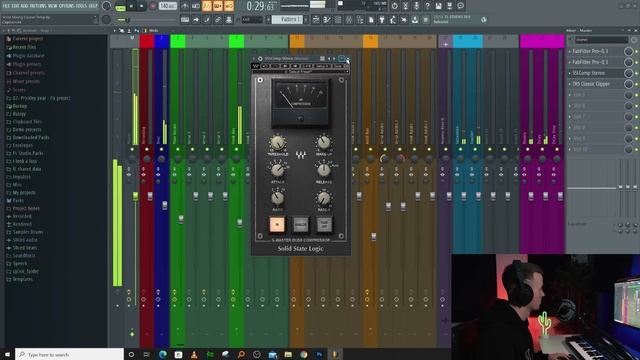Open the FILE menu
The height and width of the screenshot is (360, 640).
pyautogui.click(x=6, y=6)
